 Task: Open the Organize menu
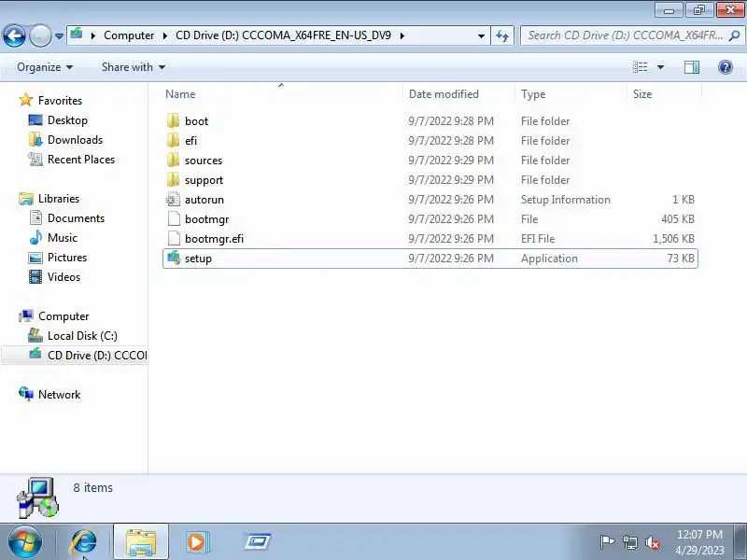pyautogui.click(x=45, y=67)
